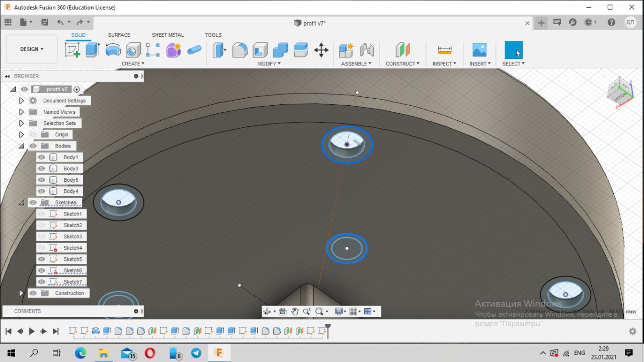Select the Extrude tool

coord(93,50)
